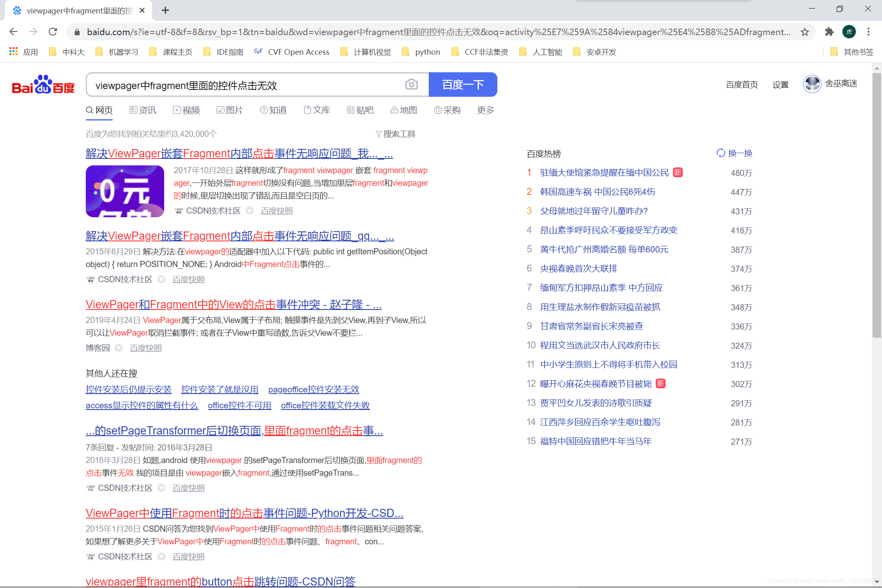Image resolution: width=882 pixels, height=588 pixels.
Task: Expand the 搜索工具 filter options
Action: (x=395, y=134)
